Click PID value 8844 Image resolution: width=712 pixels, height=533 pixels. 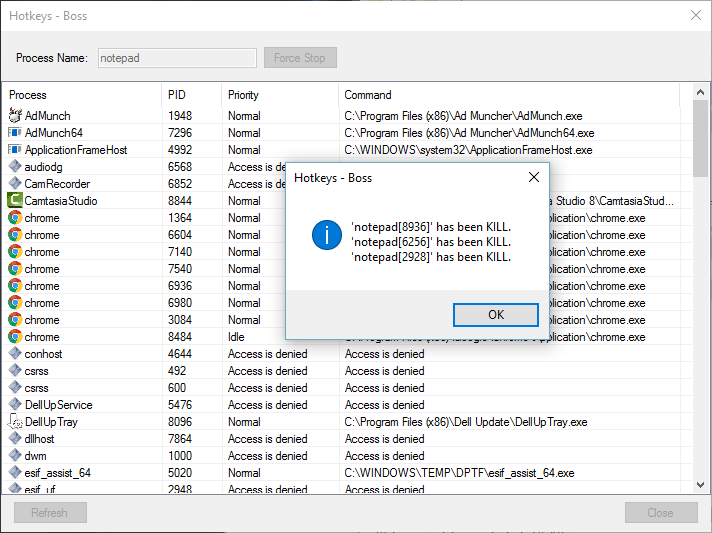point(180,201)
